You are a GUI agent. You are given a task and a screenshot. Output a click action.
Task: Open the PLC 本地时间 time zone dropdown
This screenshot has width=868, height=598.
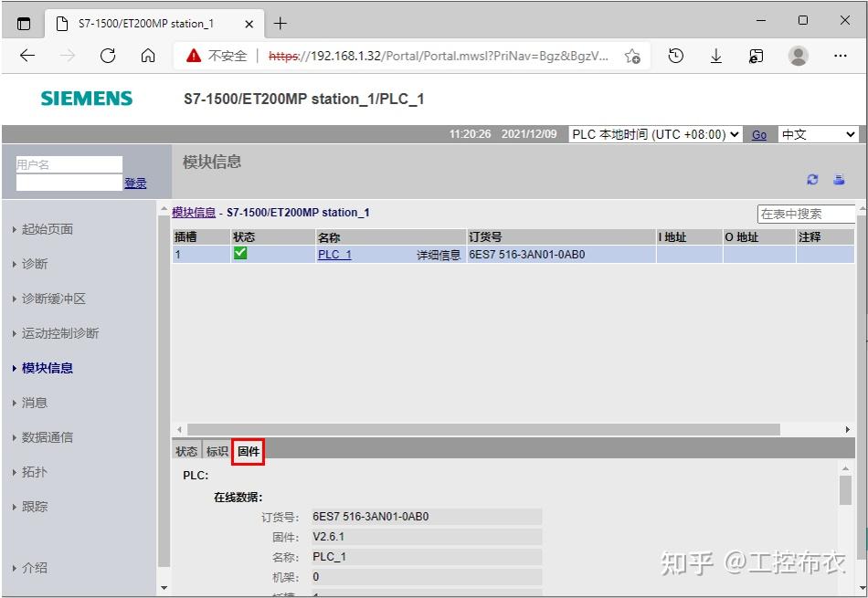point(653,134)
